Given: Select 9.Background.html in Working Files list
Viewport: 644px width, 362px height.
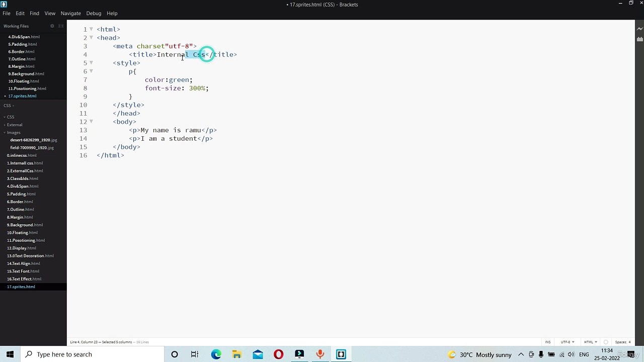Looking at the screenshot, I should [26, 74].
